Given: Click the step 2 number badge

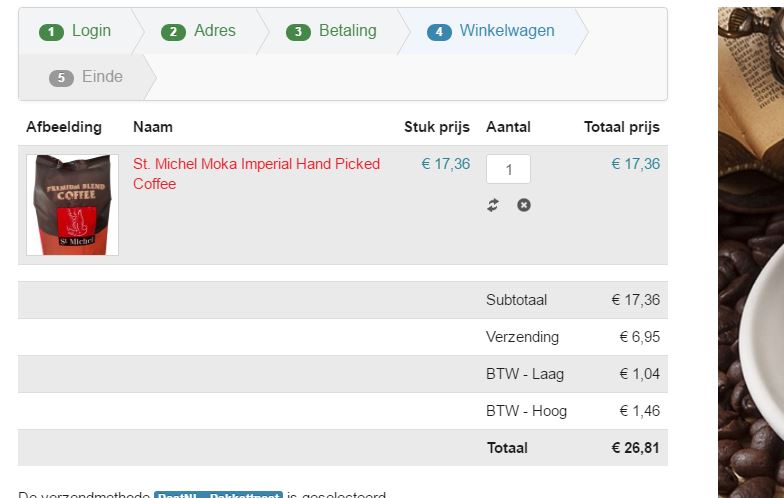Looking at the screenshot, I should [173, 32].
